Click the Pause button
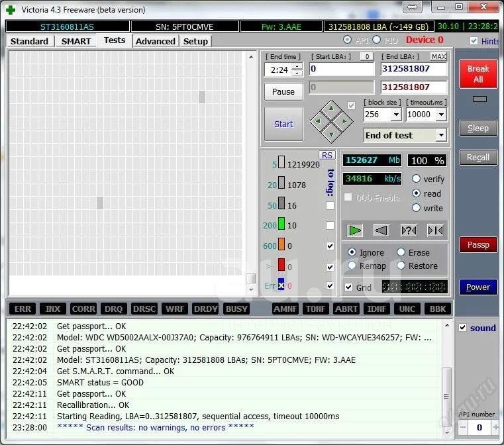 (283, 92)
